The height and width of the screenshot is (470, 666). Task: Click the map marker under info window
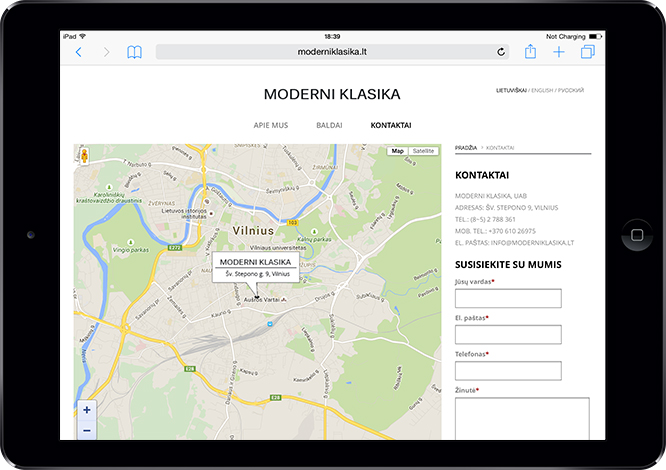257,297
